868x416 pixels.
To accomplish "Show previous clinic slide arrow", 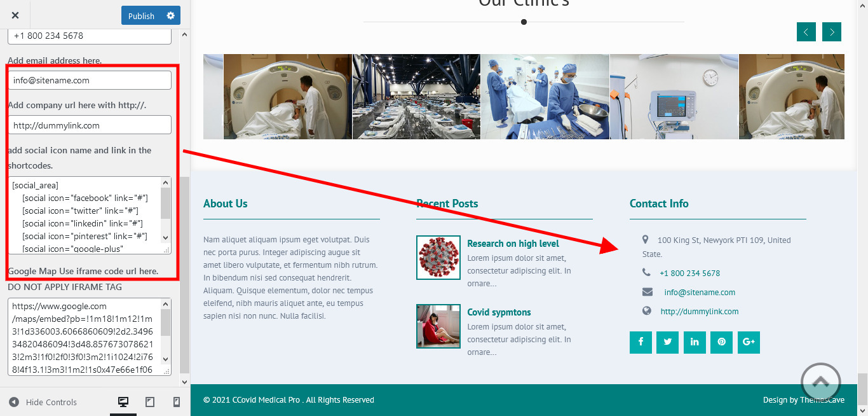I will point(806,32).
